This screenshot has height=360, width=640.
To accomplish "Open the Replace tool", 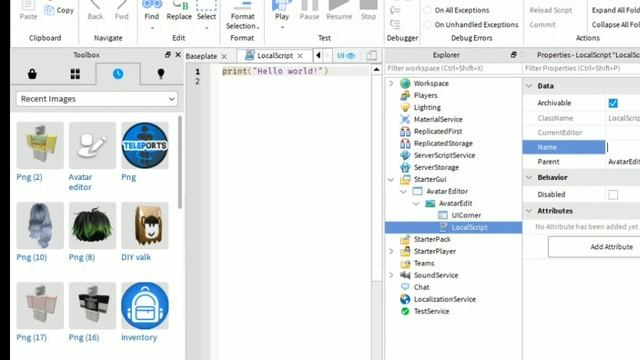I will point(179,11).
